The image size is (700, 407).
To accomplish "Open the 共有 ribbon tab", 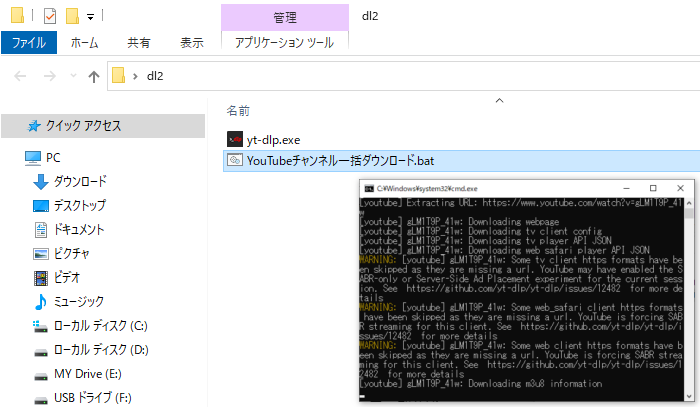I will coord(138,42).
